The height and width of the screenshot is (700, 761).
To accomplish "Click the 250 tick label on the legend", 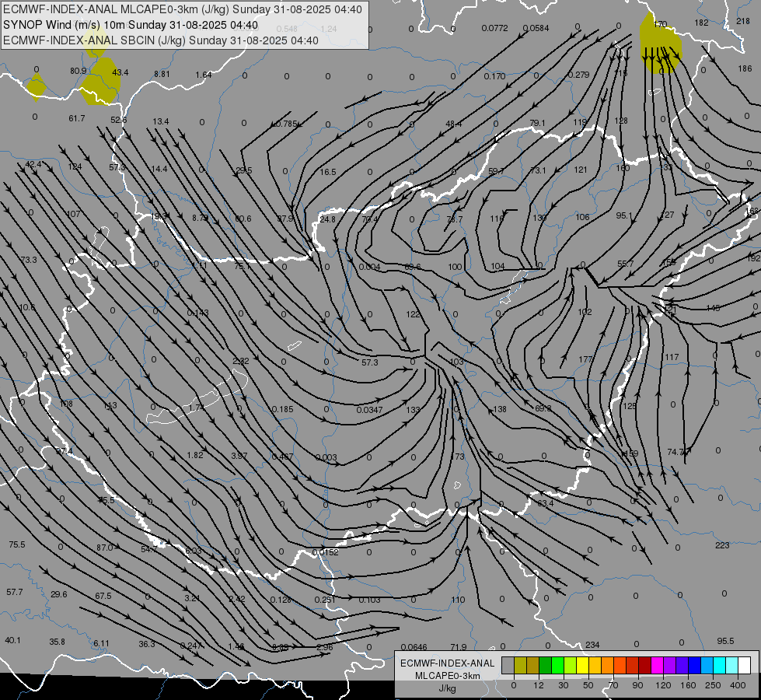I will 713,685.
